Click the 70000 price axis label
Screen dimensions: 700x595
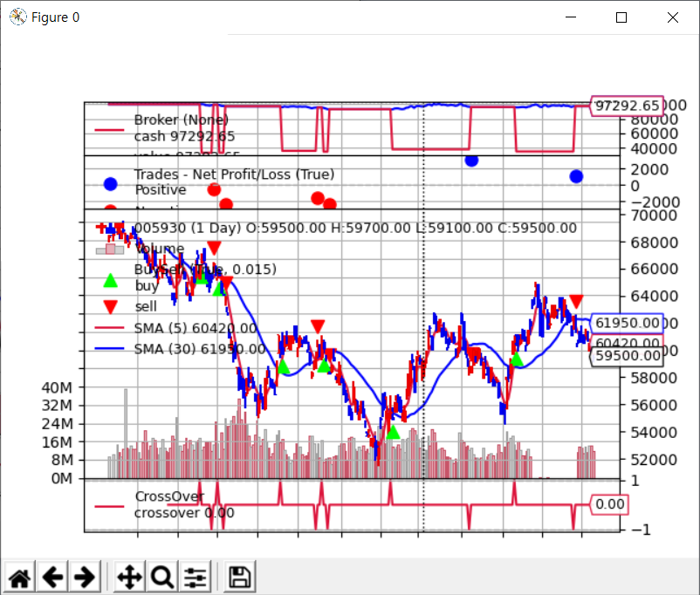pos(654,215)
